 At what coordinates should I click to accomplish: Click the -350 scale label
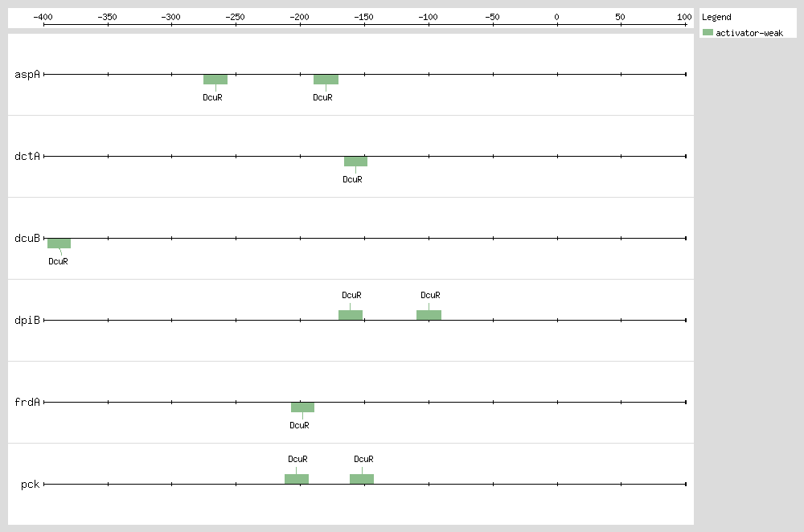[x=107, y=17]
